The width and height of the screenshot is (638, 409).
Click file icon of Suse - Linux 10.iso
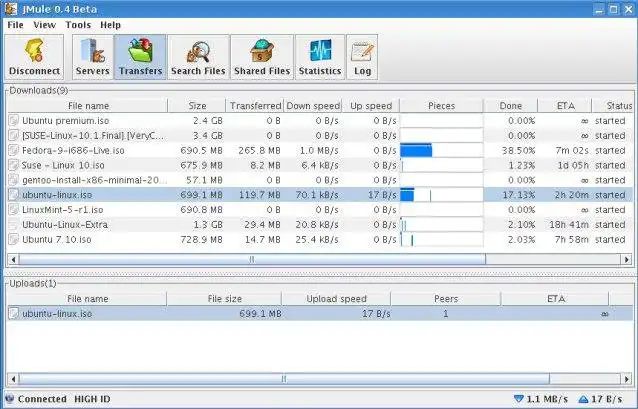(x=14, y=165)
